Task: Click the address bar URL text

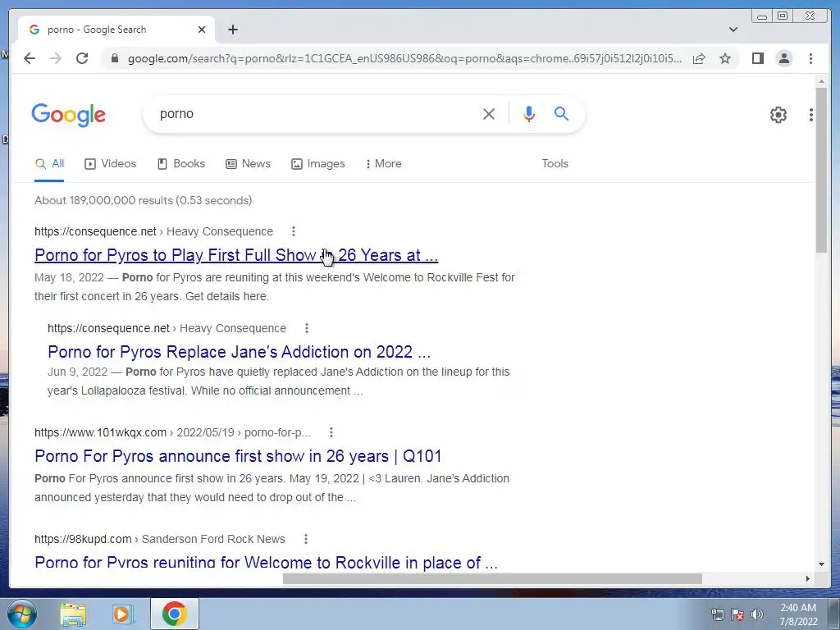Action: (x=404, y=58)
